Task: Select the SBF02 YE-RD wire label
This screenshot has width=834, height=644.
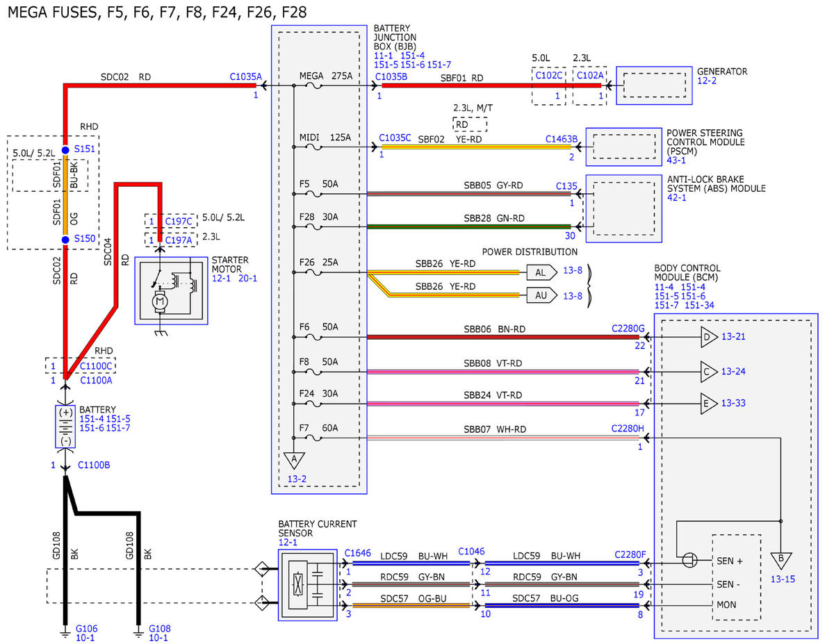Action: tap(450, 138)
